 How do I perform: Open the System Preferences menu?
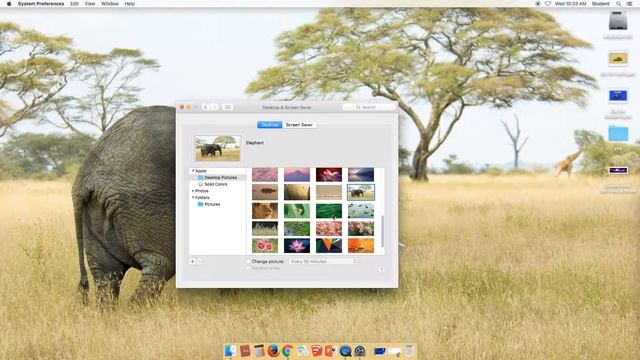point(41,4)
